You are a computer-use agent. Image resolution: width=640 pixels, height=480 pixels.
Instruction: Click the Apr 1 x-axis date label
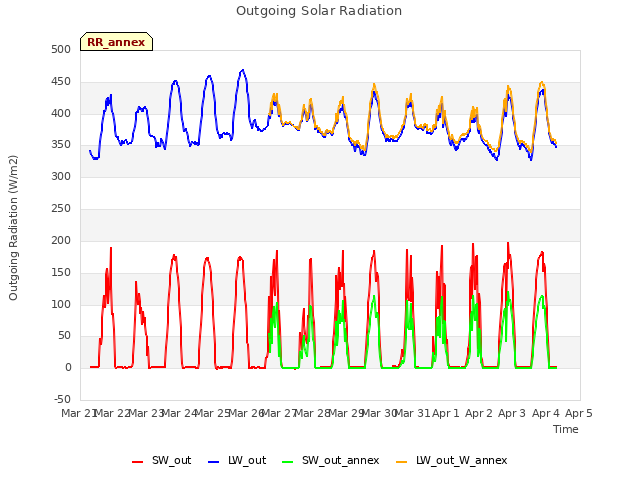tap(446, 413)
